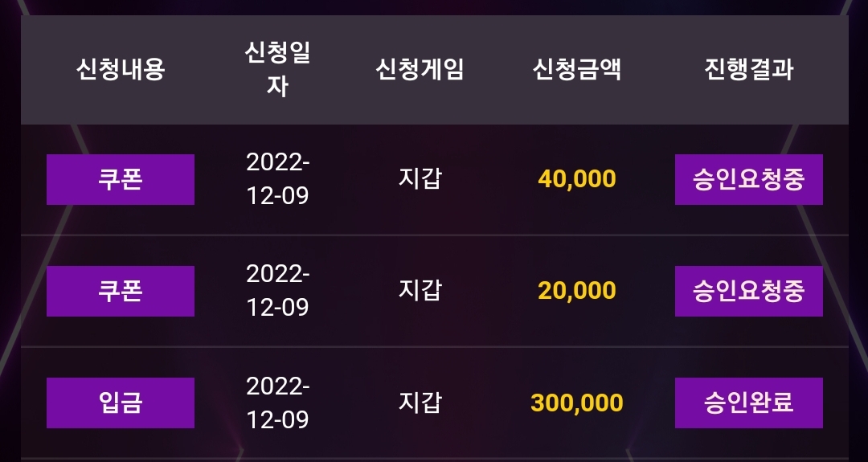
Task: Click 지갑 in the 20,000 coupon row
Action: [x=420, y=291]
